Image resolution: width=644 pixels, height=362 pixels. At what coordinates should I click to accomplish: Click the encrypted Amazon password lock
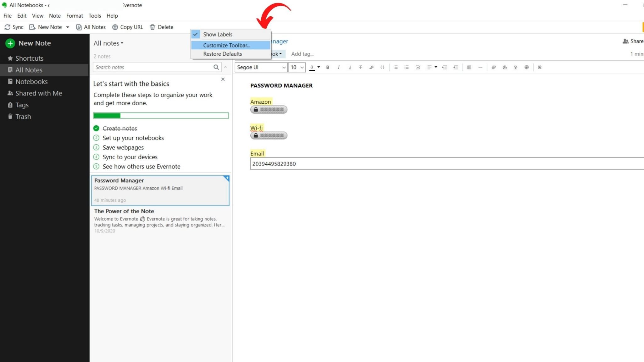click(269, 110)
